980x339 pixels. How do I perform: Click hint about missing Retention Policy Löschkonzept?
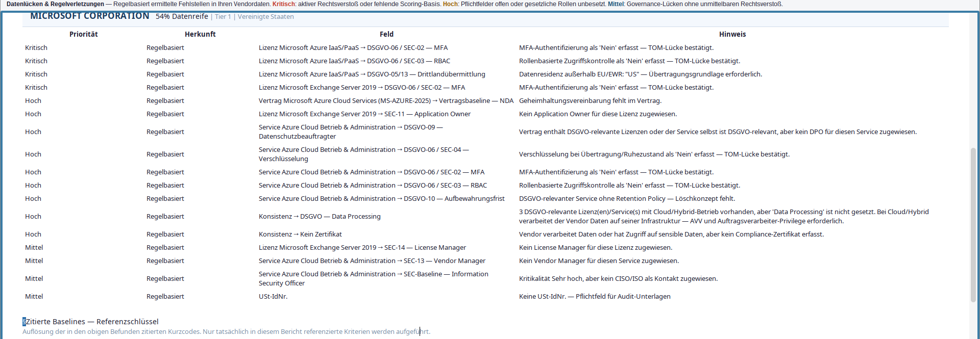627,198
